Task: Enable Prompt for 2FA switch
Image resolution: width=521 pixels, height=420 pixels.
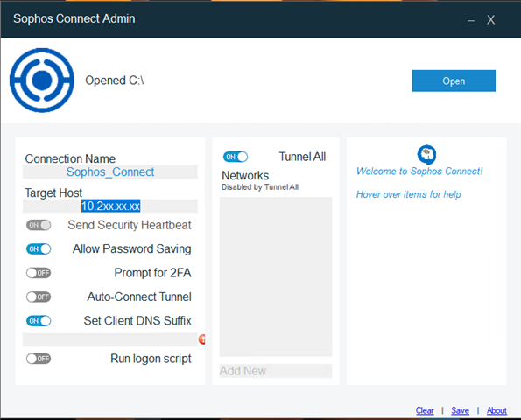Action: click(39, 273)
